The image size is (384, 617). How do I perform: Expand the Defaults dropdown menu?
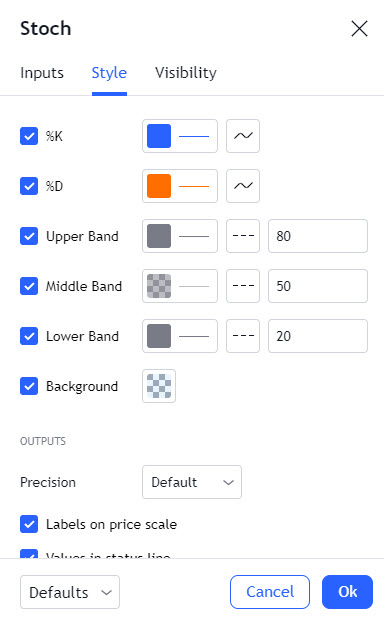click(70, 592)
